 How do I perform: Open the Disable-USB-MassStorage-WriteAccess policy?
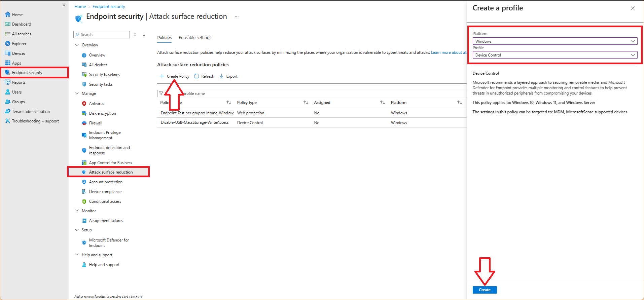tap(194, 123)
